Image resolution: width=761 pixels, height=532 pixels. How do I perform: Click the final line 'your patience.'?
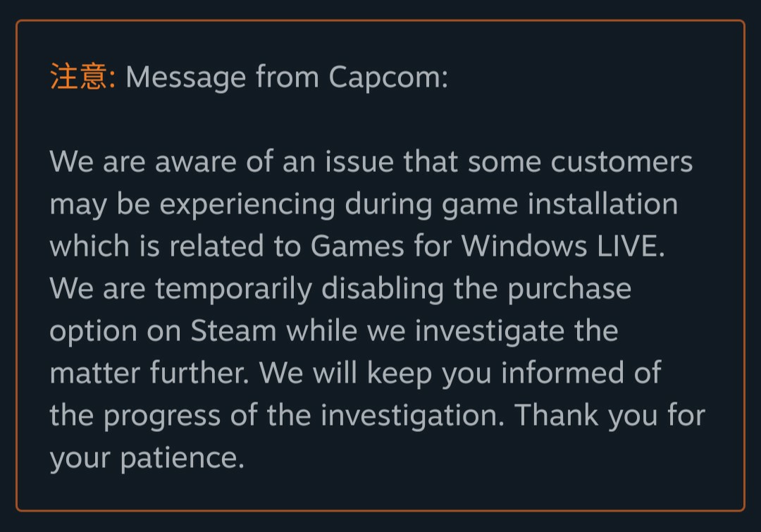point(147,458)
